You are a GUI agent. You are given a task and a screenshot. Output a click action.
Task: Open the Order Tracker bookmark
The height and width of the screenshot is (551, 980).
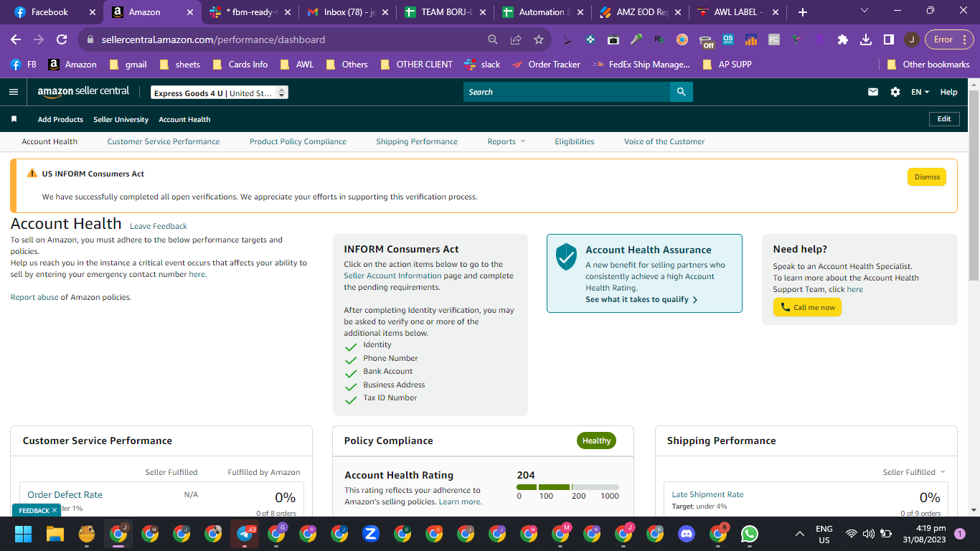546,64
